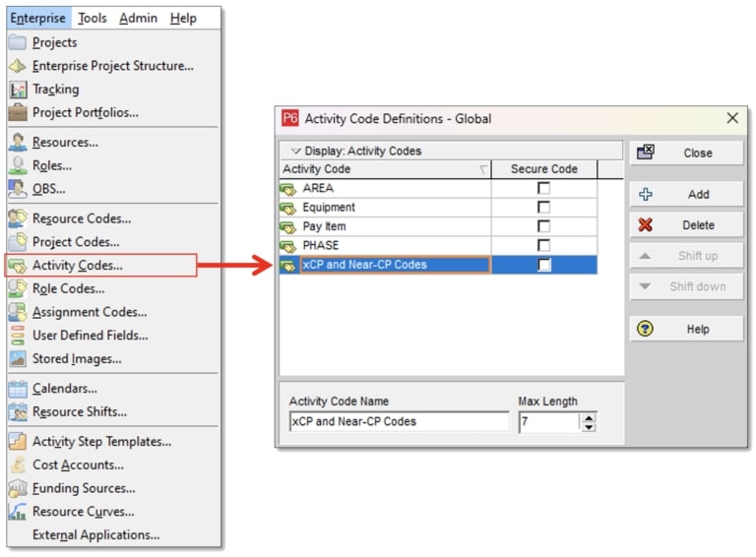Viewport: 756px width, 557px height.
Task: Click the Activity Code Name input field
Action: pos(400,421)
